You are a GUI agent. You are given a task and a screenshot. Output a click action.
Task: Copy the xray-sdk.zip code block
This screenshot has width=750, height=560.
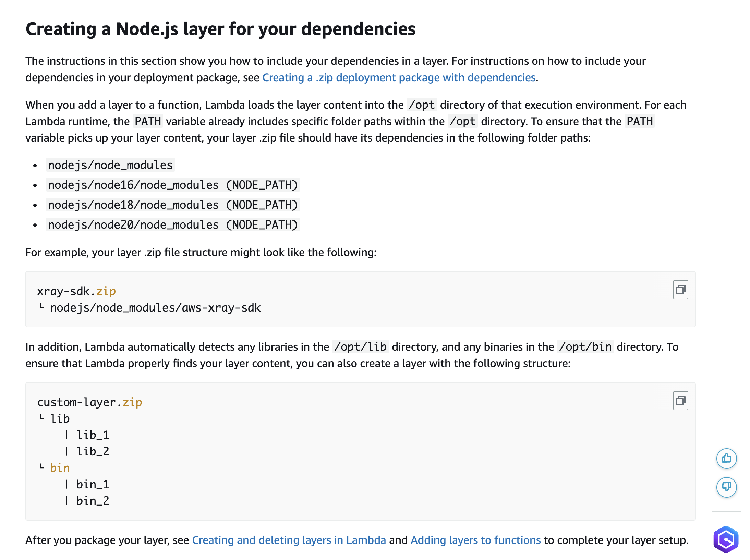680,290
